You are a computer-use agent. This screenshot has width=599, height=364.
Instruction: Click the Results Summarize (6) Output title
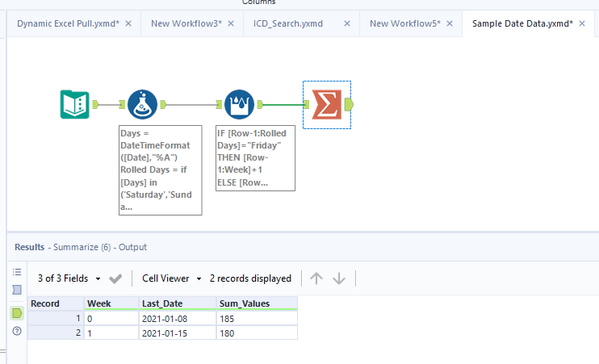click(81, 247)
